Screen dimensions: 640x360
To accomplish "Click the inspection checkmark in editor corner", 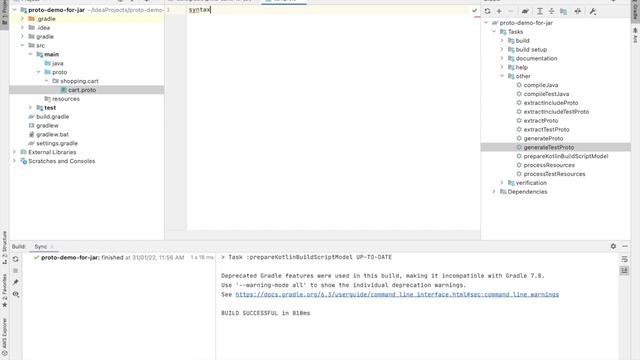I will 474,11.
